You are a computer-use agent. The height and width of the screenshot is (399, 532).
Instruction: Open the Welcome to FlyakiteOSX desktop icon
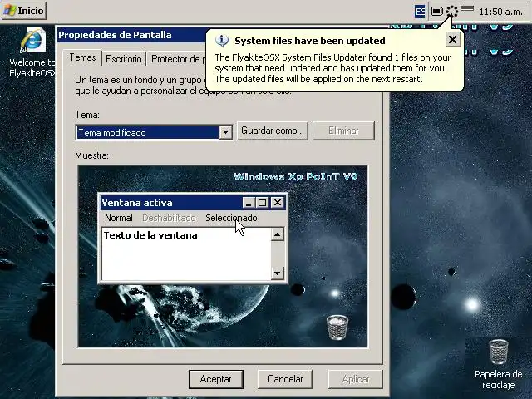32,53
